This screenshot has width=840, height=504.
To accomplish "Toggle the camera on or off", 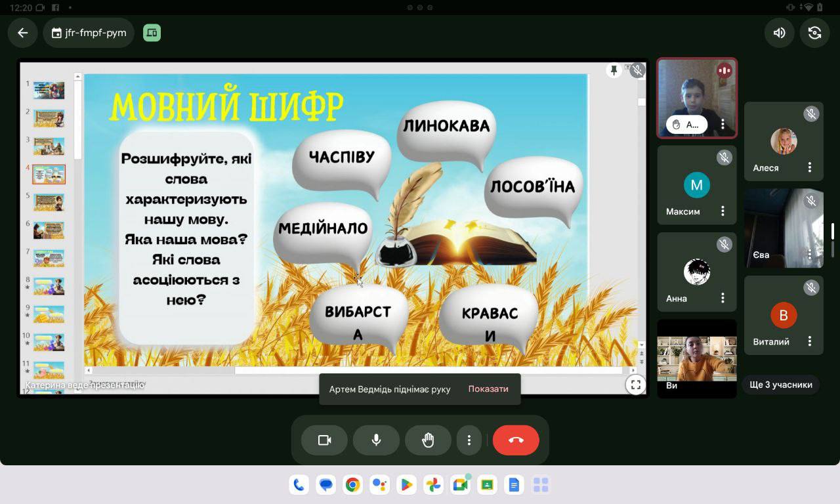I will click(x=324, y=440).
